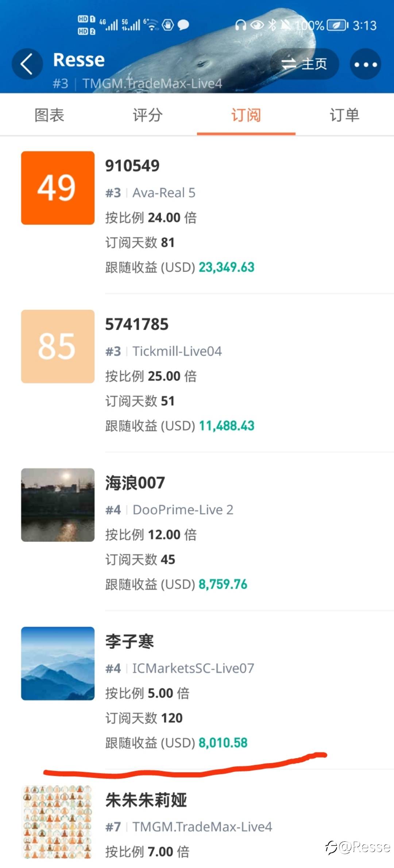Viewport: 394px width, 868px height.
Task: Tap the 朱朱朱莉娅 subscriber name
Action: click(x=146, y=800)
